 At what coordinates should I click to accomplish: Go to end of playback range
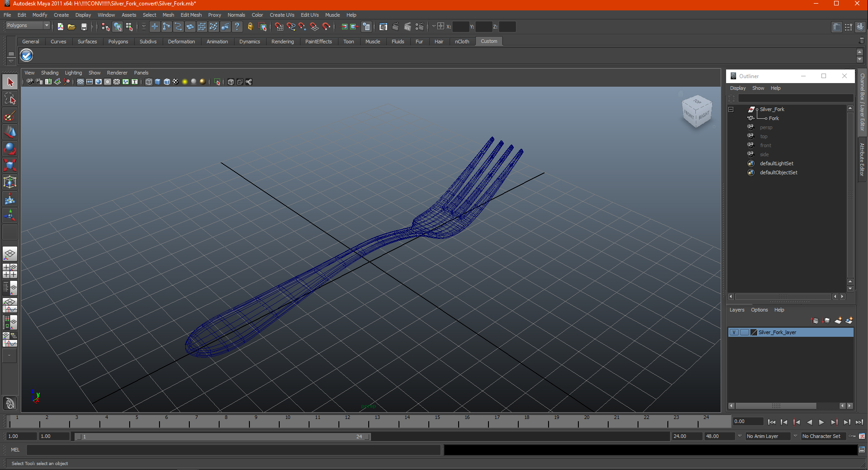pyautogui.click(x=859, y=422)
